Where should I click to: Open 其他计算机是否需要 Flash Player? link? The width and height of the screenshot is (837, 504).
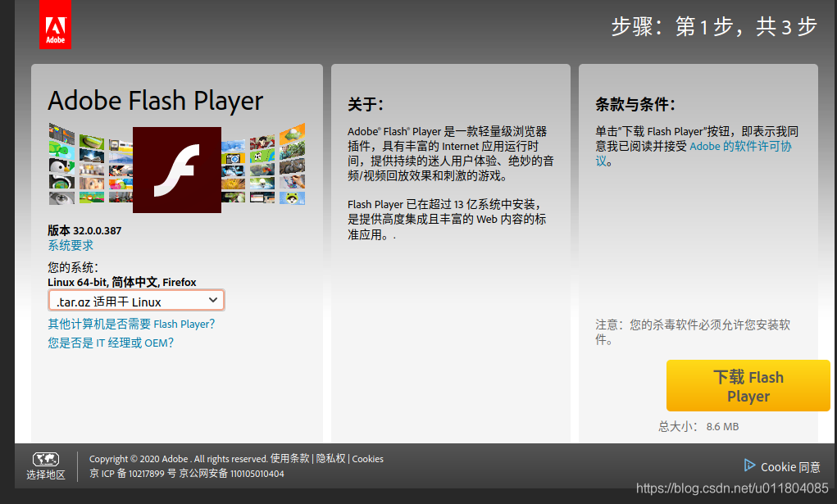[131, 324]
